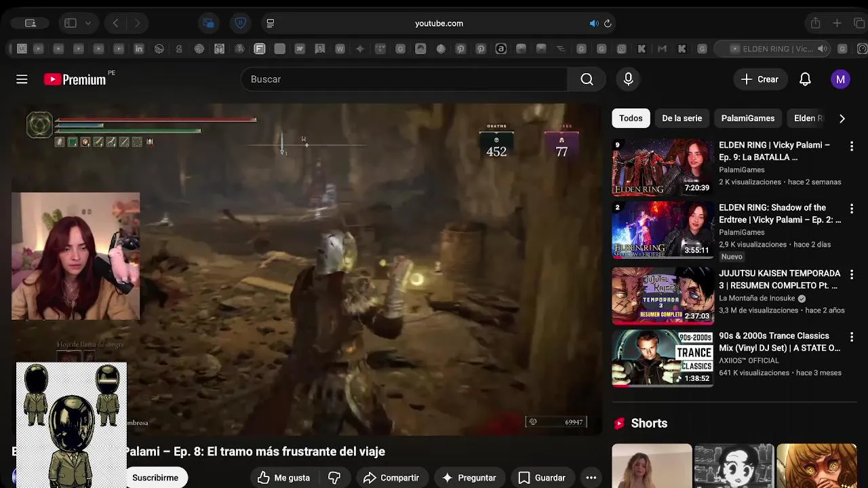Toggle the Safari sidebar
The width and height of the screenshot is (868, 488).
[x=71, y=23]
